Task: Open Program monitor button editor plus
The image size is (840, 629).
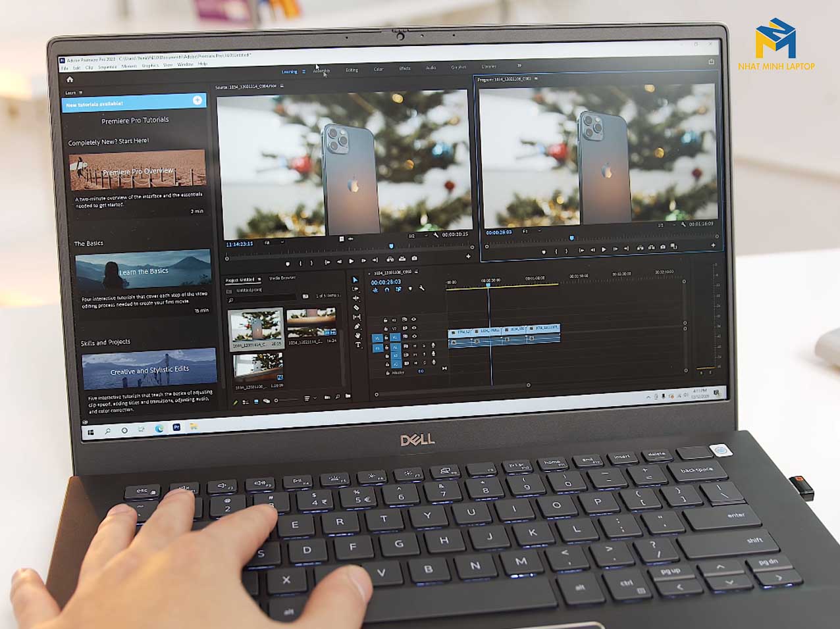Action: 713,245
